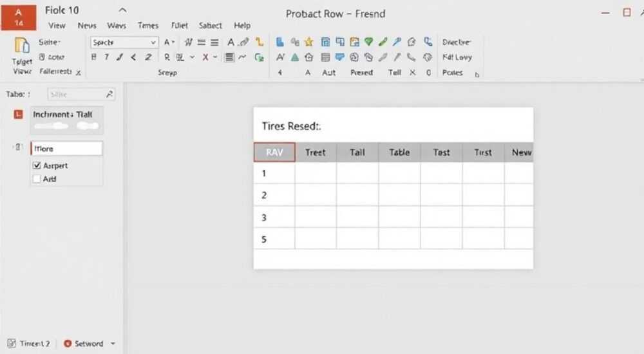The height and width of the screenshot is (354, 644).
Task: Click the blue banner icon
Action: click(339, 57)
